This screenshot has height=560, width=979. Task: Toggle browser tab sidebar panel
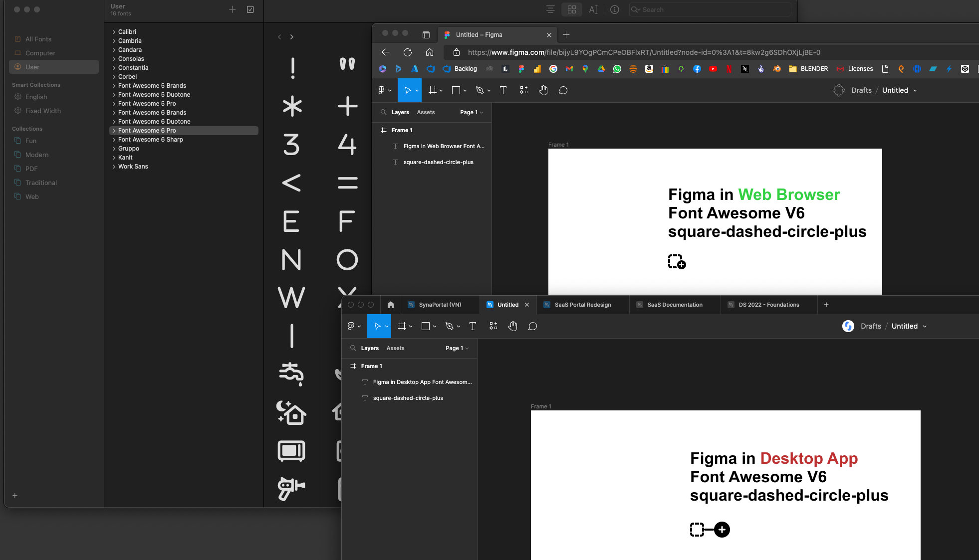click(426, 35)
